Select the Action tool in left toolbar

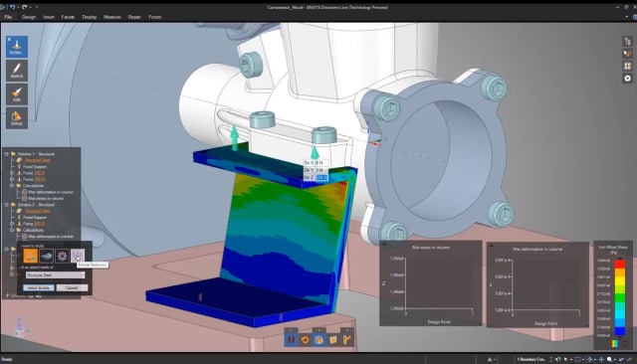17,47
